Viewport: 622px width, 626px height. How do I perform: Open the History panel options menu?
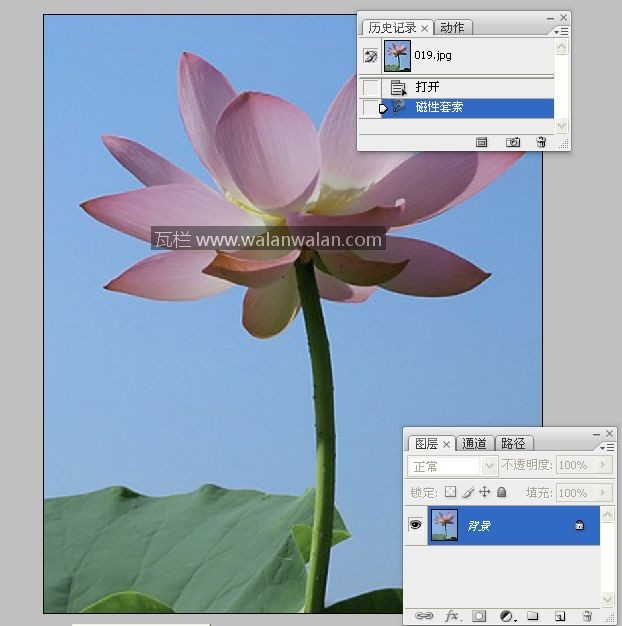pyautogui.click(x=563, y=32)
